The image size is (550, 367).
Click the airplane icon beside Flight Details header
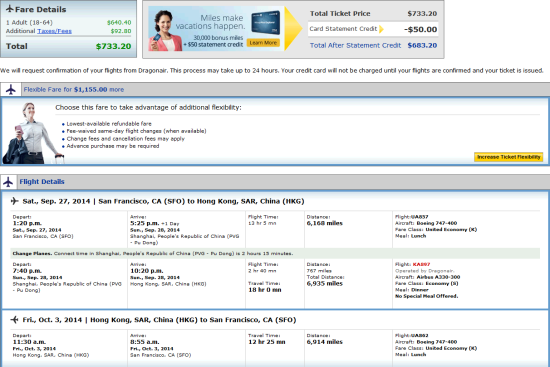coord(8,182)
